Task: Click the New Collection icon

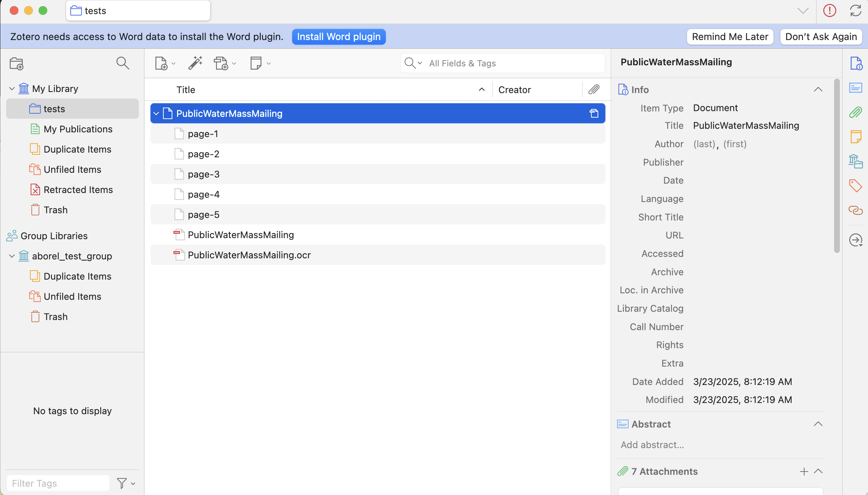Action: tap(17, 63)
